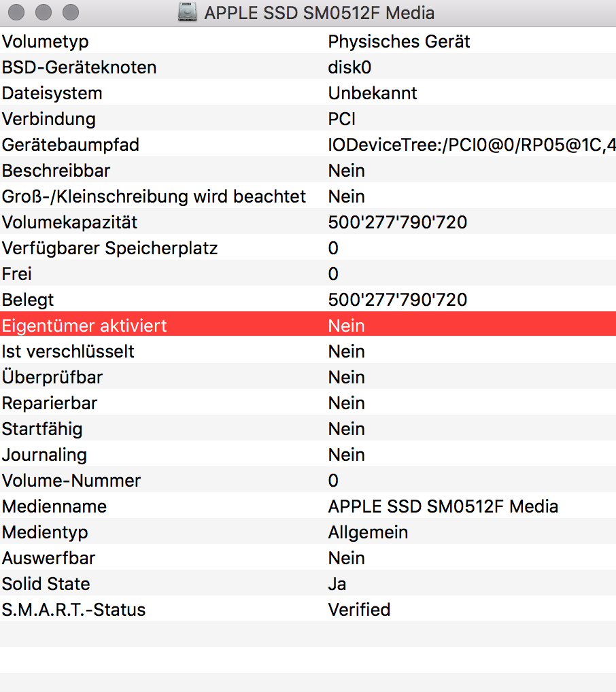Click the window title APPLE SSD SM0512F Media

[319, 13]
